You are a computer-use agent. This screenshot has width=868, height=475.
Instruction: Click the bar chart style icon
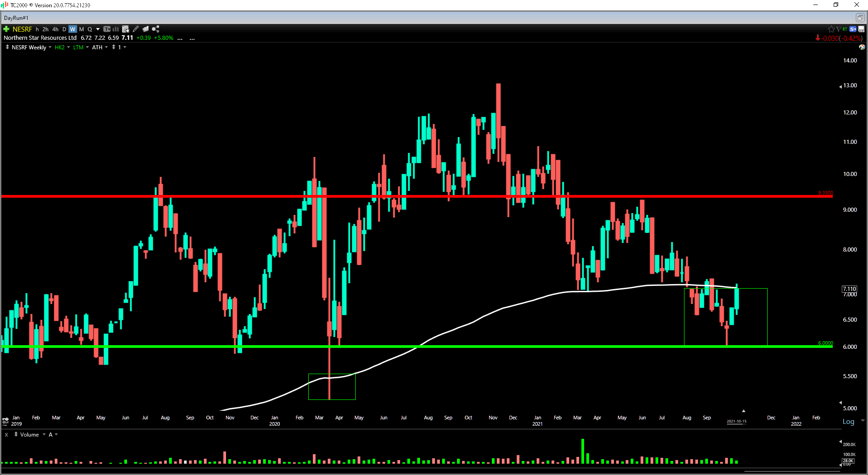116,29
